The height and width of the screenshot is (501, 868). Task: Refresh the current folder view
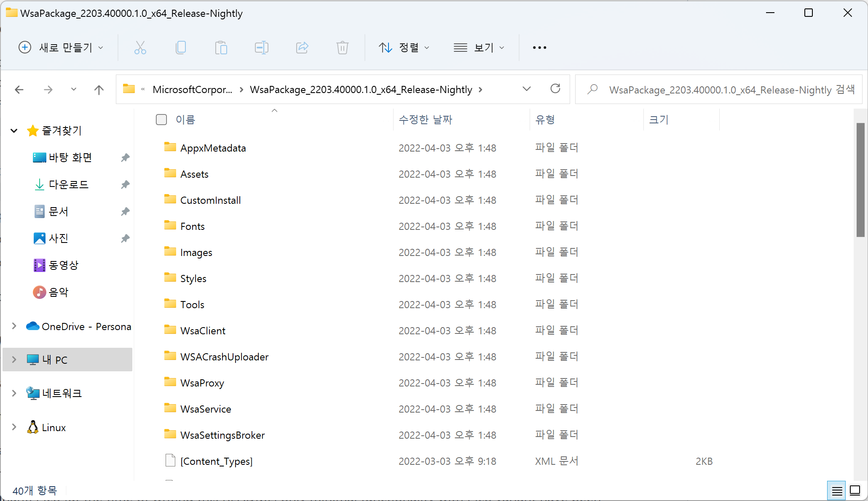point(555,89)
